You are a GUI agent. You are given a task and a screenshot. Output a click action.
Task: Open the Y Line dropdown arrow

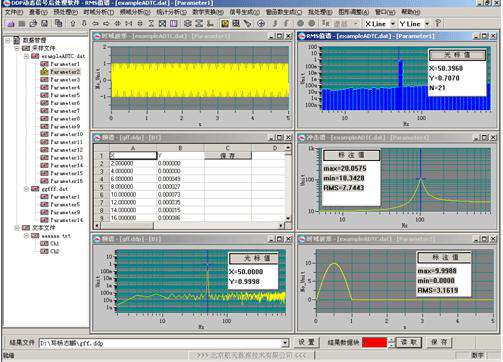[x=427, y=24]
